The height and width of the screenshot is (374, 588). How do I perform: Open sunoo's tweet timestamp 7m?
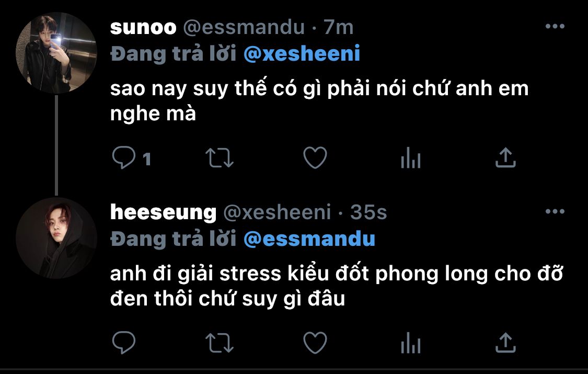338,27
